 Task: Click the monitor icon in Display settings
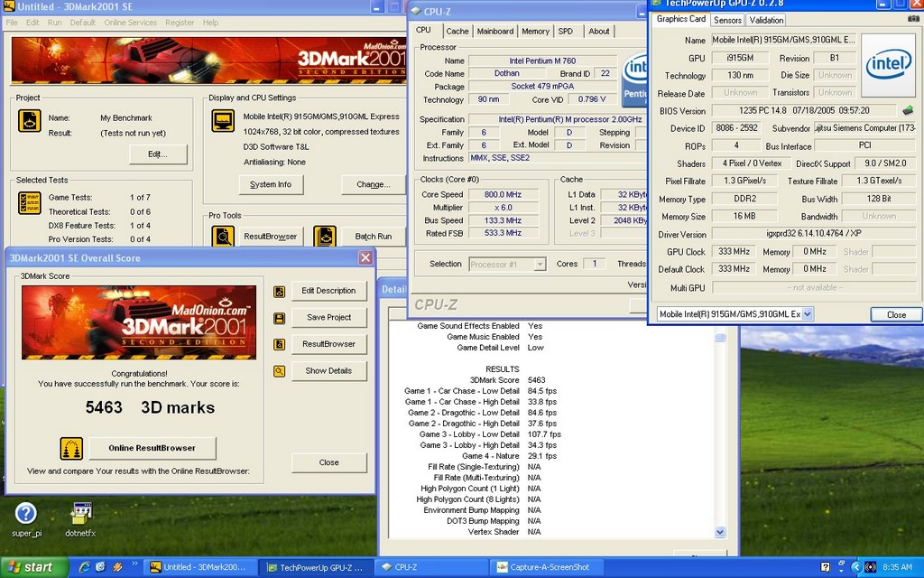(x=223, y=121)
